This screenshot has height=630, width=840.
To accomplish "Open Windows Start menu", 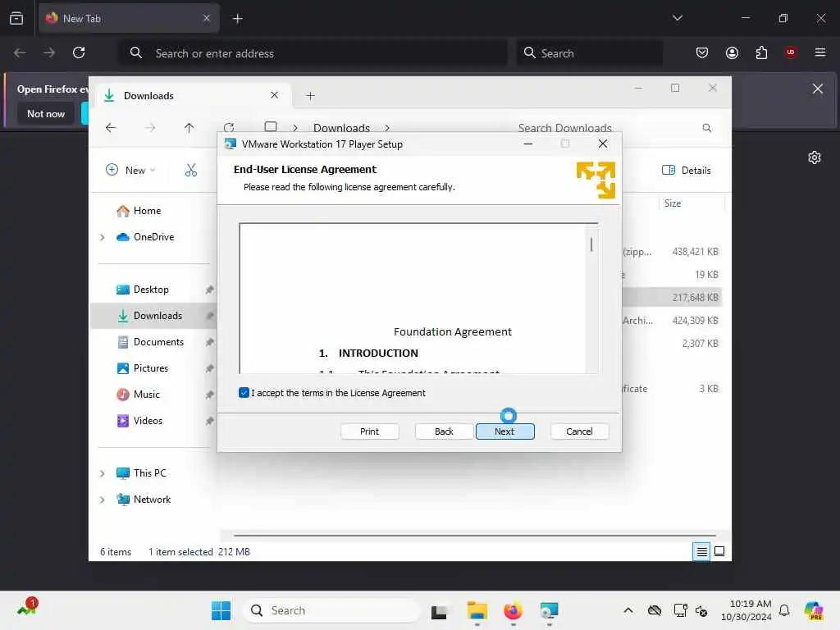I will tap(221, 610).
